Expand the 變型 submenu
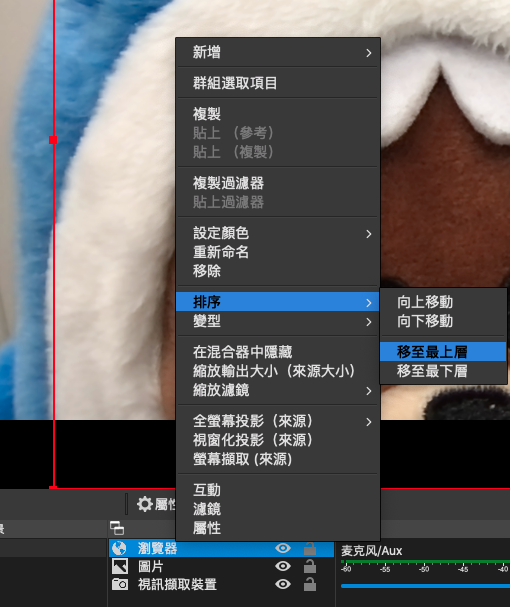 [x=278, y=321]
